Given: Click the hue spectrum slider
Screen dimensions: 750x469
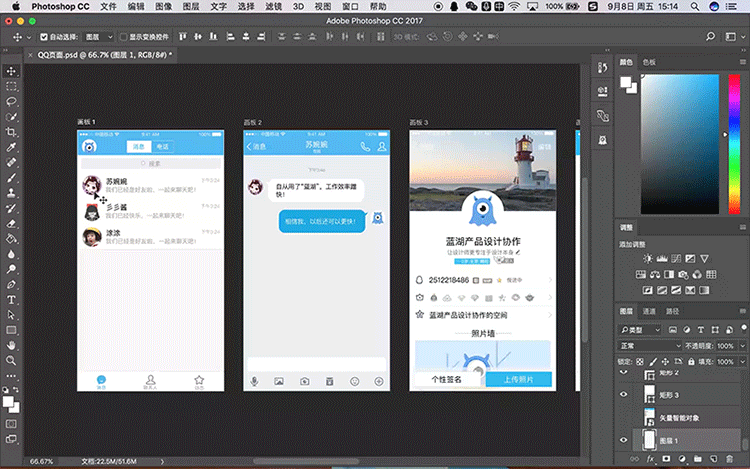Looking at the screenshot, I should 734,144.
